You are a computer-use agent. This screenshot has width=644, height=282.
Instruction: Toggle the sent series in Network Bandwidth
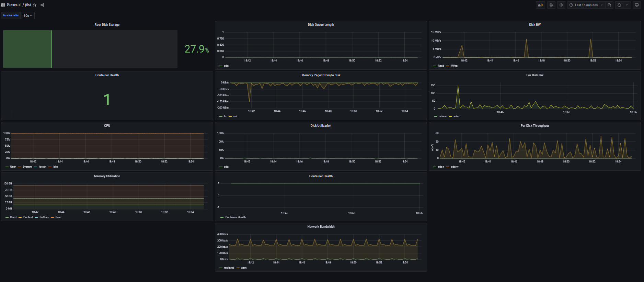(x=244, y=268)
